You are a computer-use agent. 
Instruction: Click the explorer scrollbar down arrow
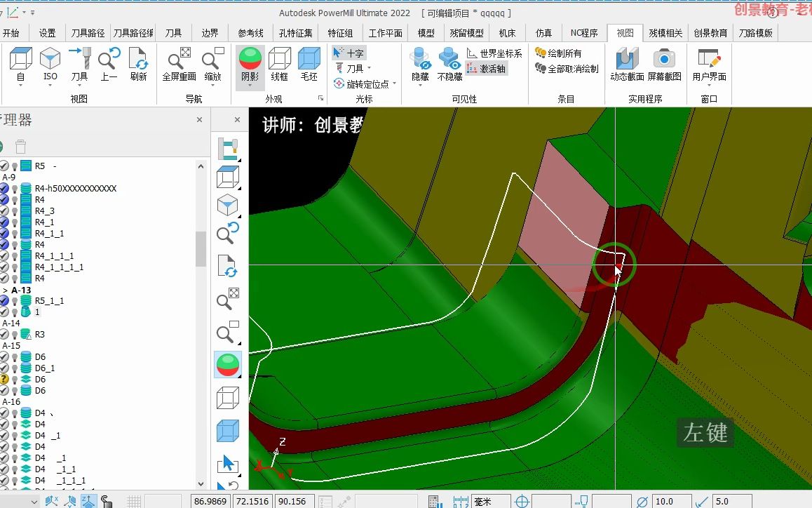tap(201, 484)
